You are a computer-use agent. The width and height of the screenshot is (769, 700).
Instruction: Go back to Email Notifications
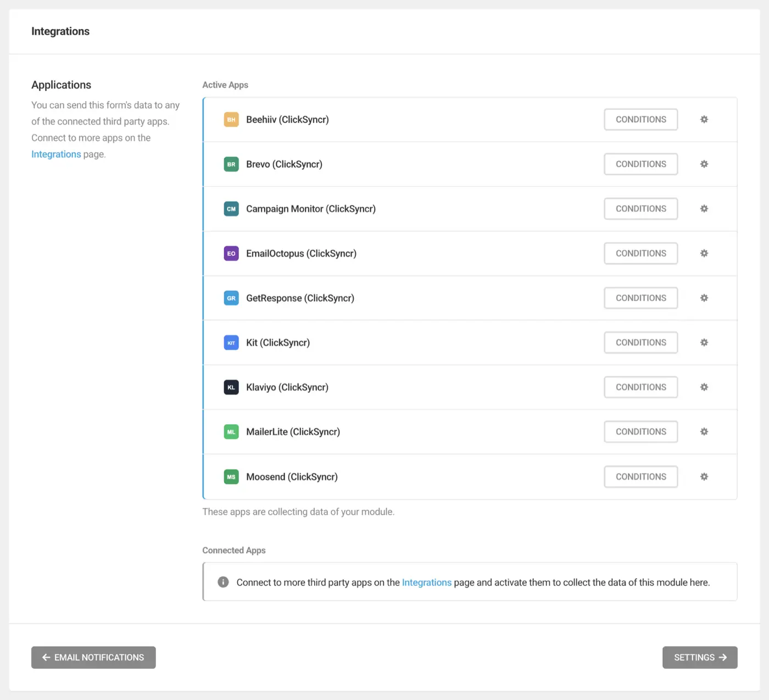[x=93, y=657]
